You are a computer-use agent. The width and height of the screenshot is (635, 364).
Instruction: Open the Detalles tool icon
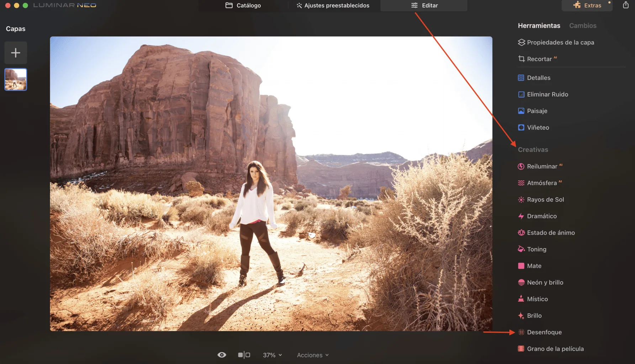click(x=521, y=78)
